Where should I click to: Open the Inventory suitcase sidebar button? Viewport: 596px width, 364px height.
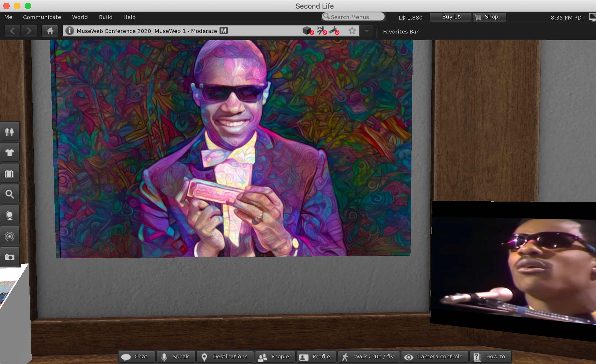point(10,173)
